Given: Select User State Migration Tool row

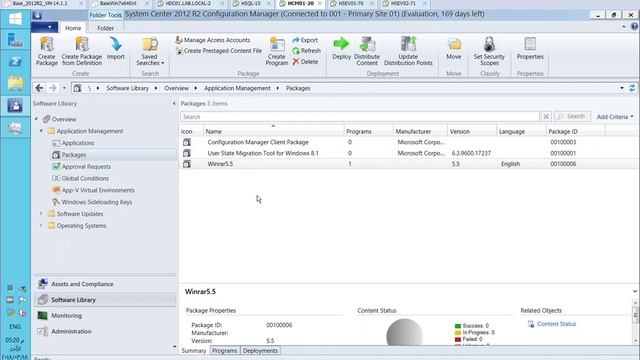Looking at the screenshot, I should (409, 153).
